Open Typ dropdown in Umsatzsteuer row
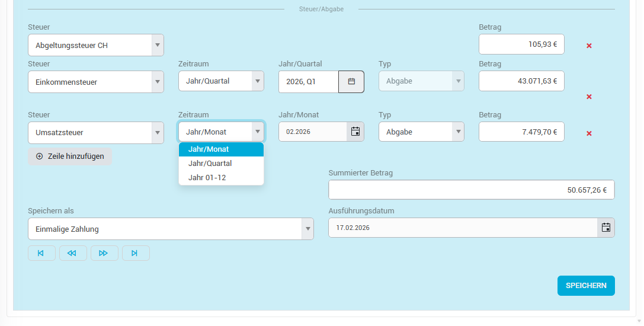The width and height of the screenshot is (644, 326). pos(457,132)
